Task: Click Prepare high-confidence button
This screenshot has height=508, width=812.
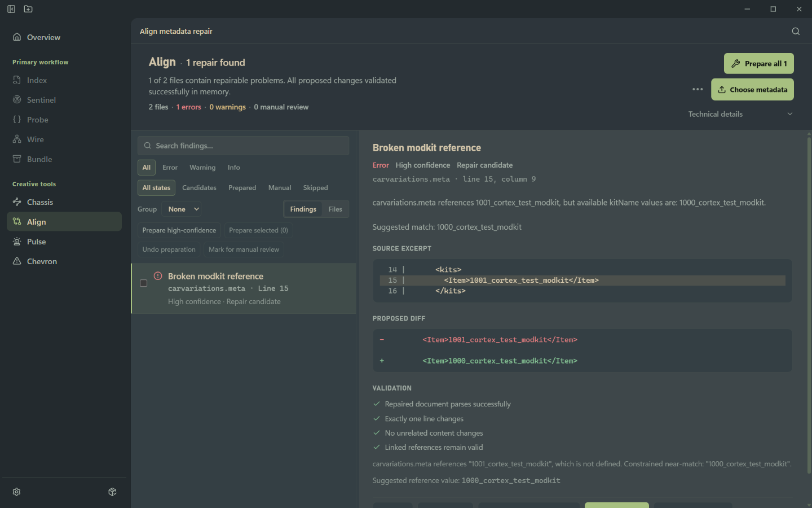Action: (179, 230)
